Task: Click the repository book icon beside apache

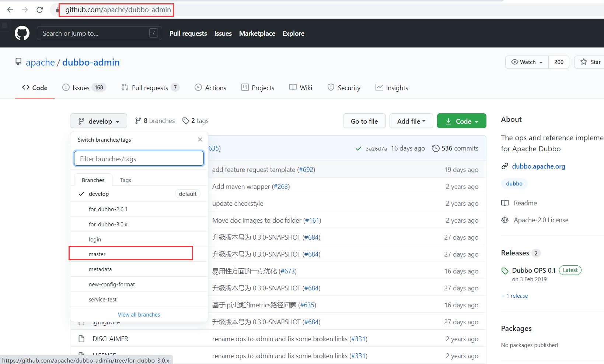Action: tap(18, 61)
